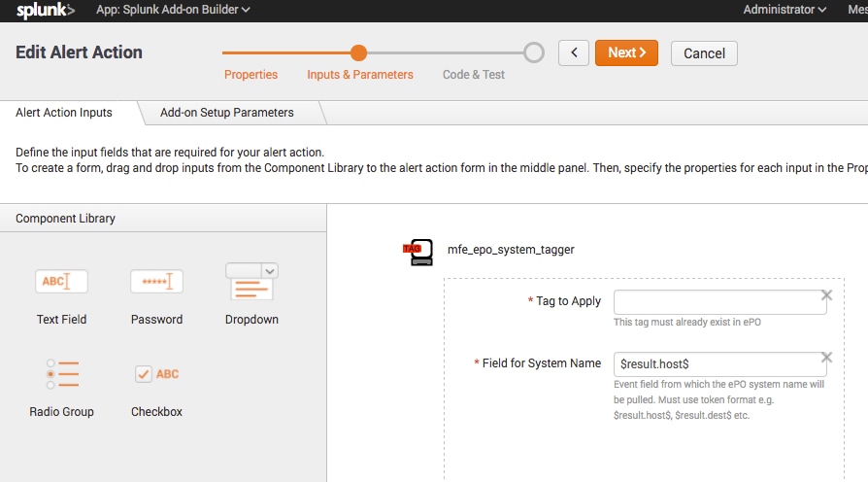Click the mfe_epo_system_tagger TAG icon
Image resolution: width=868 pixels, height=482 pixels.
tap(417, 252)
